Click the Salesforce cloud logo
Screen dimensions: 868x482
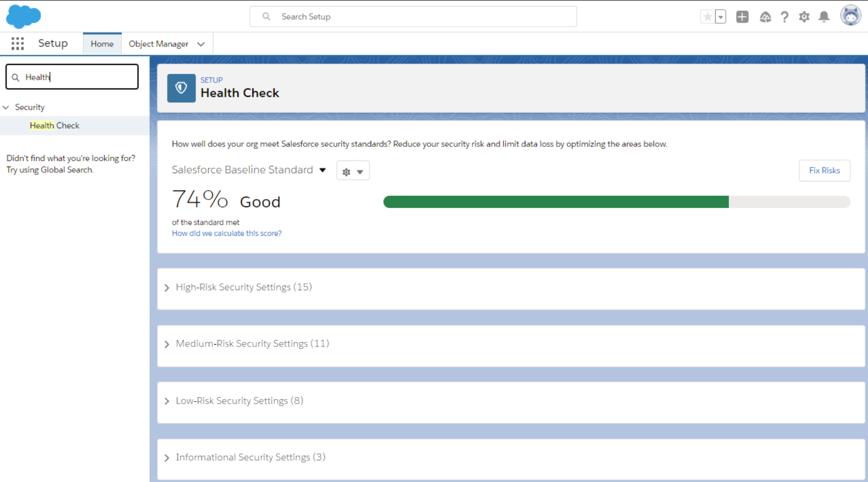[23, 16]
